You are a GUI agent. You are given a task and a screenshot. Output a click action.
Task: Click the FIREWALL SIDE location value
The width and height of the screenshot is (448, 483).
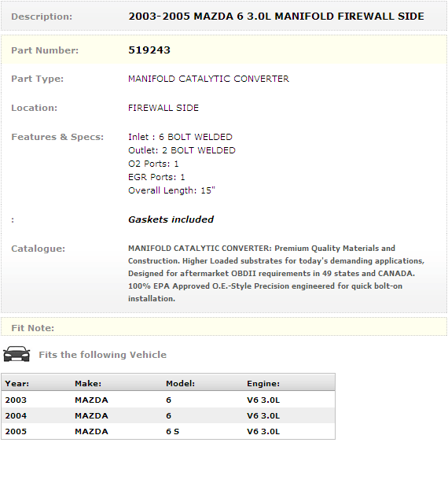click(163, 108)
